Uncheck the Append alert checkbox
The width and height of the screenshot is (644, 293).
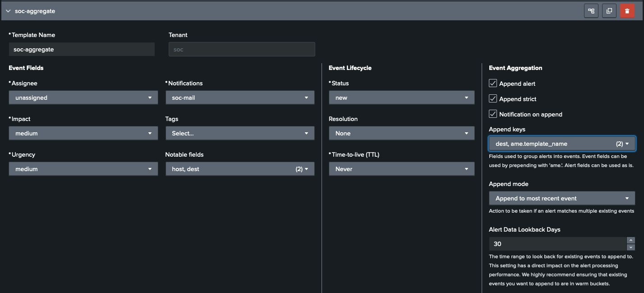click(493, 83)
